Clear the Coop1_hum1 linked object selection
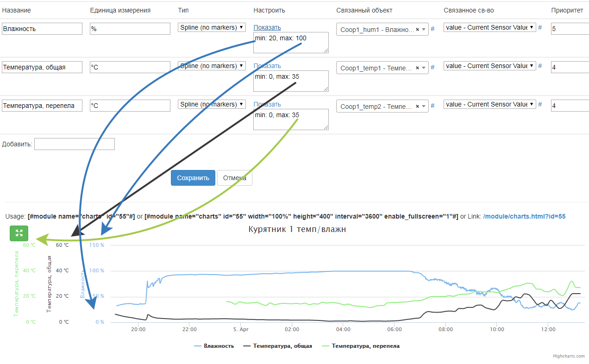Image resolution: width=589 pixels, height=364 pixels. pos(417,29)
